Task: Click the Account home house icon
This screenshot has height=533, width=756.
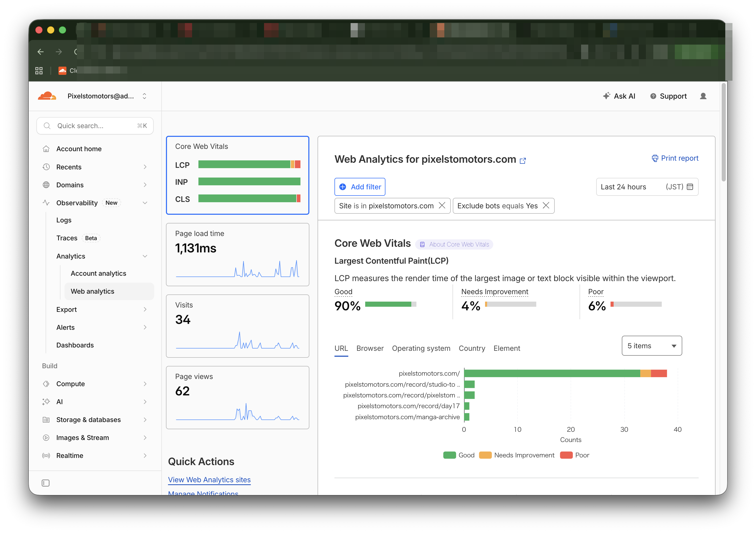Action: tap(46, 149)
